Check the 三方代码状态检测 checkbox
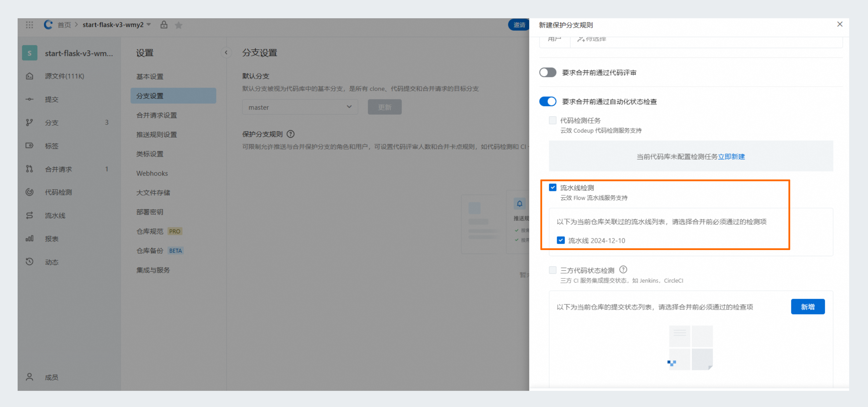Viewport: 868px width, 407px height. click(x=553, y=270)
